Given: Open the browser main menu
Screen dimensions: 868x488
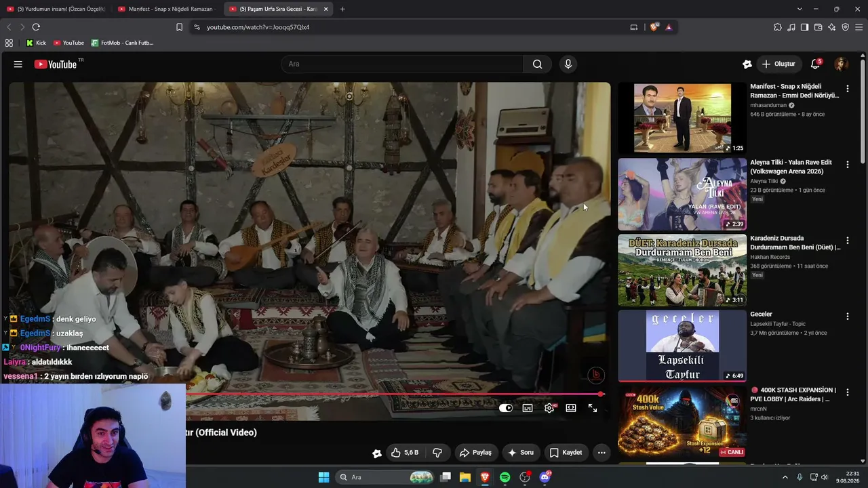Looking at the screenshot, I should click(x=859, y=27).
